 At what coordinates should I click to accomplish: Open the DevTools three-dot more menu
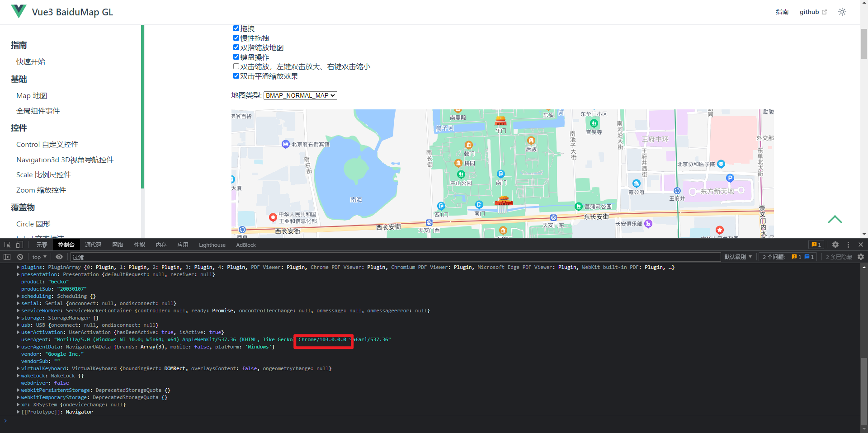[x=848, y=245]
